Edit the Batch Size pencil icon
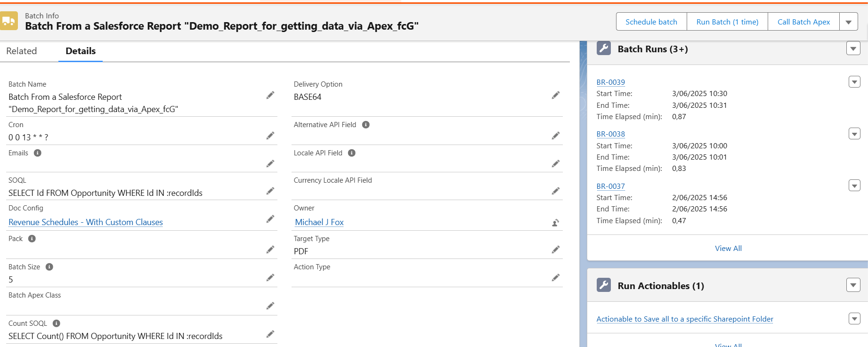The width and height of the screenshot is (868, 347). 270,277
